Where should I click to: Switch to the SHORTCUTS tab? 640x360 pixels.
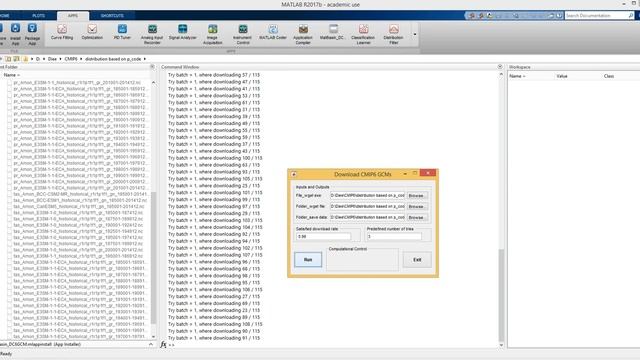(x=112, y=16)
